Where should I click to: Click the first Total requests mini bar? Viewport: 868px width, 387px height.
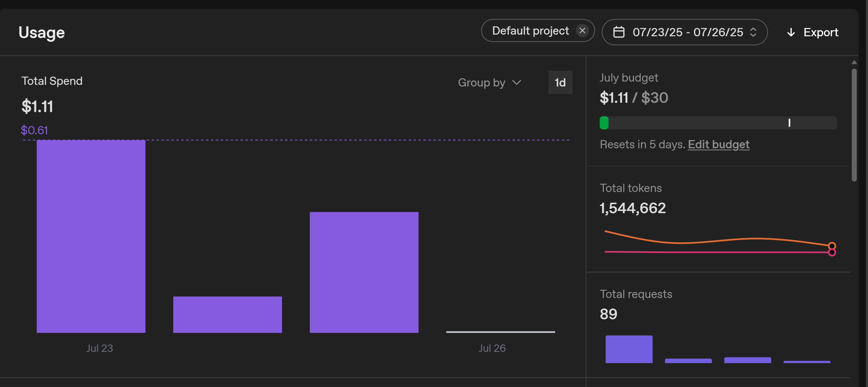tap(629, 349)
